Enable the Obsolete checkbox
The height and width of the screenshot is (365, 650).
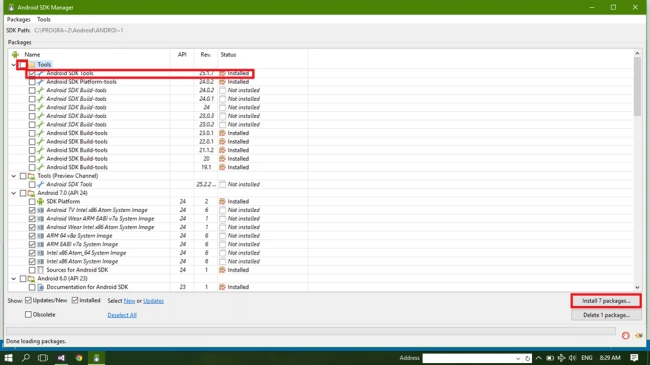pyautogui.click(x=28, y=314)
